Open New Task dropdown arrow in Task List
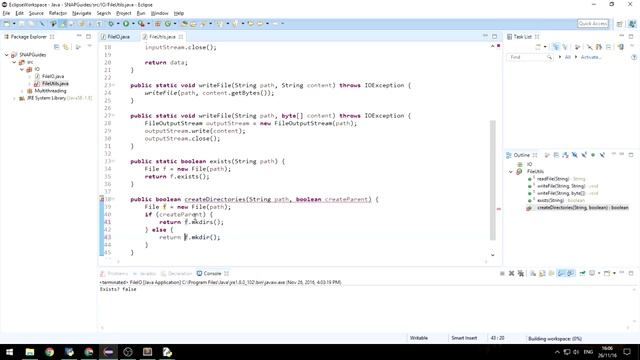The width and height of the screenshot is (640, 360). [545, 47]
